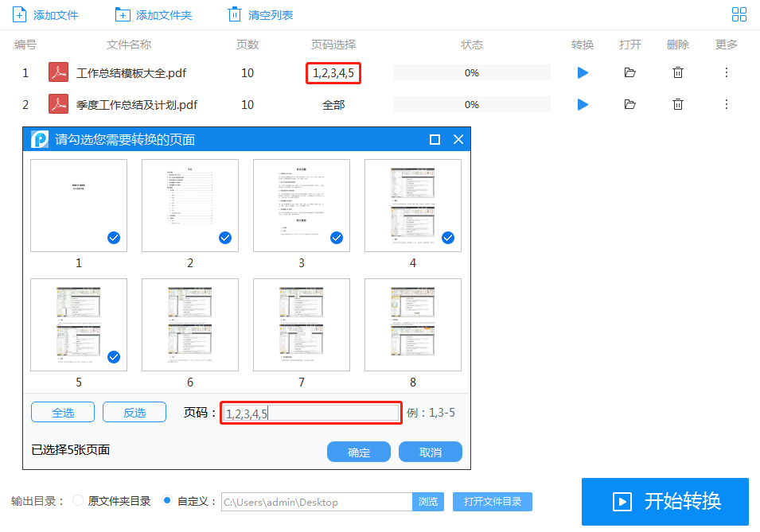Uncheck page 3 thumbnail checkmark

(x=337, y=238)
